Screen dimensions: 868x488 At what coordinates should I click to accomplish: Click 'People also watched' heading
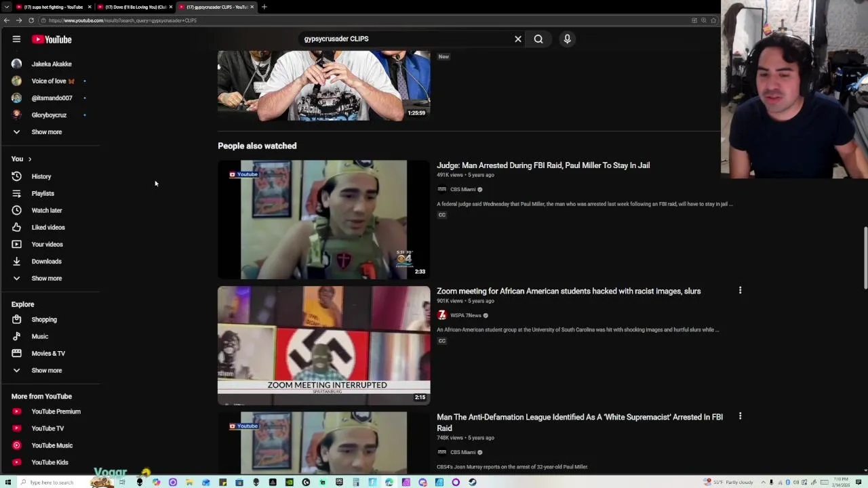tap(257, 146)
